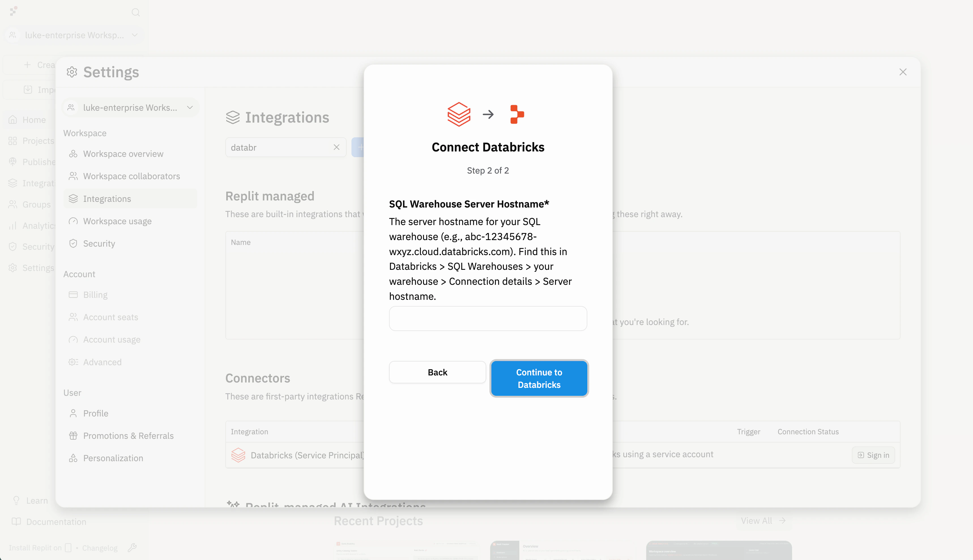Click the Advanced gear icon
This screenshot has height=560, width=973.
point(73,362)
